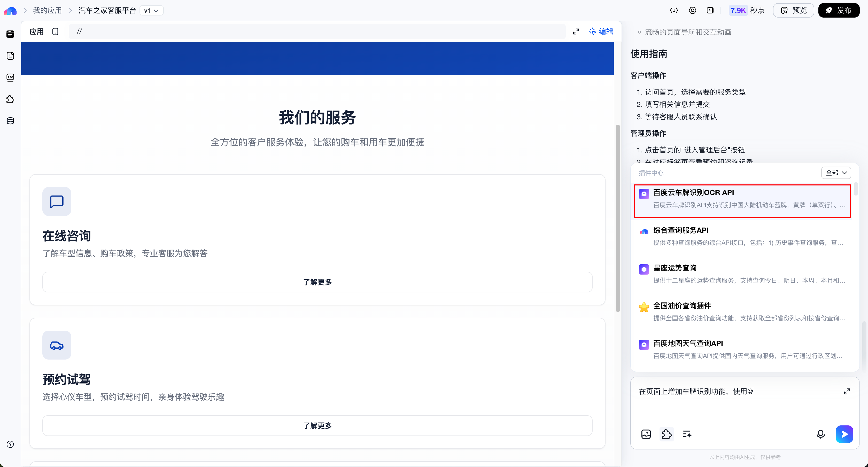
Task: Click 了解更多 under 在线咨询
Action: 317,282
